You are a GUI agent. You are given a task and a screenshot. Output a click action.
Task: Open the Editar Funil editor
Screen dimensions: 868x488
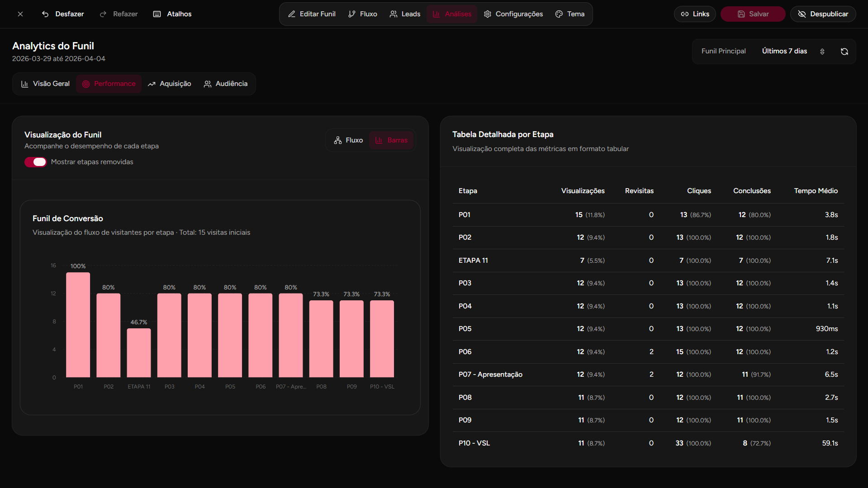[312, 14]
